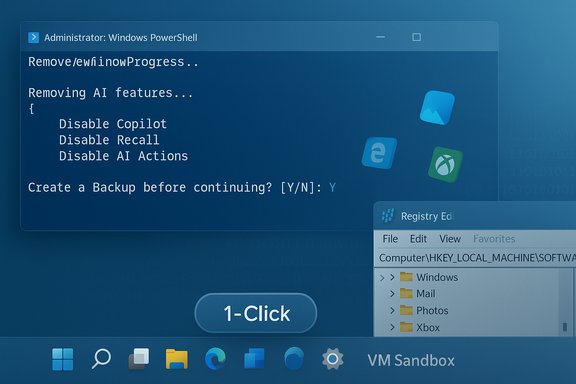The width and height of the screenshot is (576, 384).
Task: Click 'Removing AI features...' text
Action: (111, 93)
